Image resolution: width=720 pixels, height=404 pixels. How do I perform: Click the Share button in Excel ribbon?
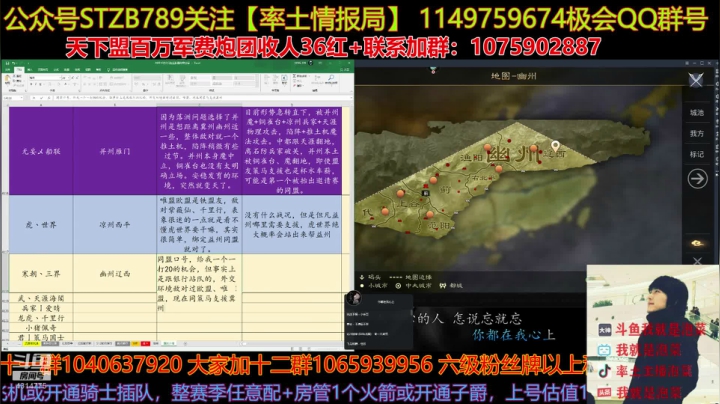click(x=345, y=70)
